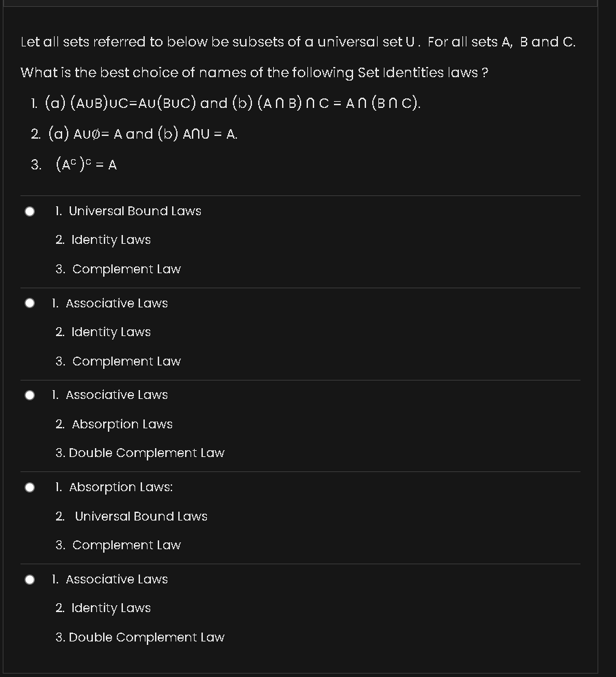Image resolution: width=616 pixels, height=677 pixels.
Task: Click "3. Complement Law" in the fourth option
Action: tap(118, 545)
